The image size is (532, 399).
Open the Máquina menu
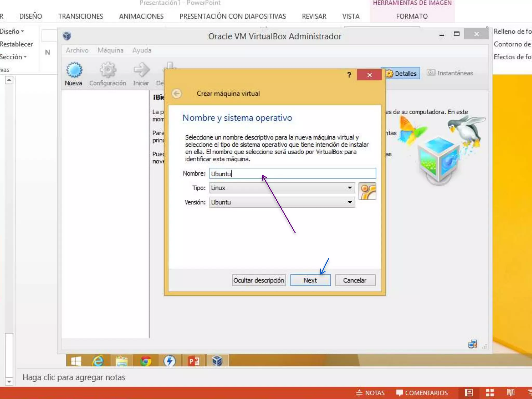point(110,50)
